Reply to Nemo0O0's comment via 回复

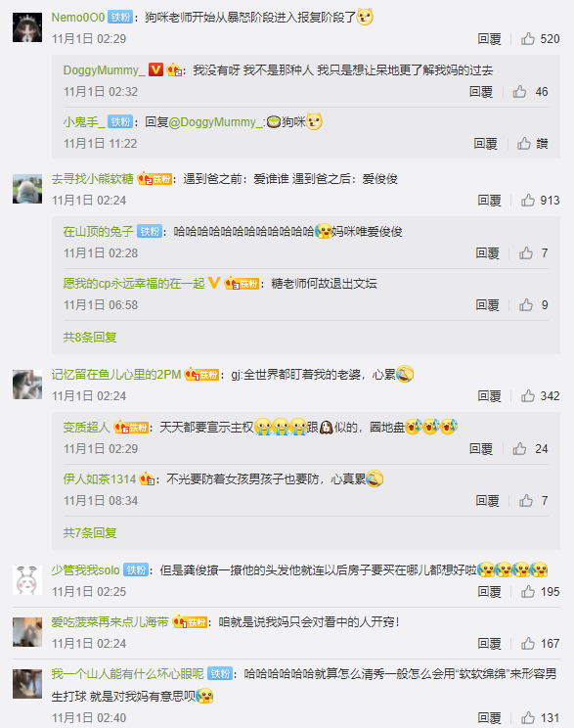[490, 38]
